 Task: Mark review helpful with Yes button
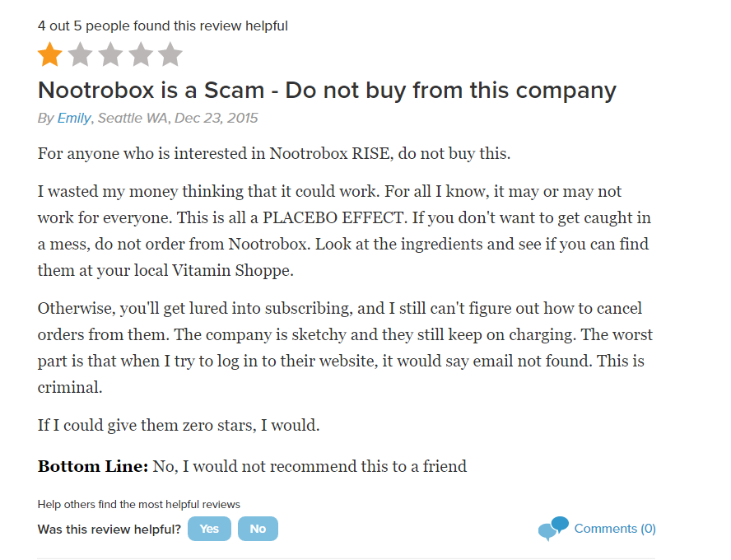(209, 529)
